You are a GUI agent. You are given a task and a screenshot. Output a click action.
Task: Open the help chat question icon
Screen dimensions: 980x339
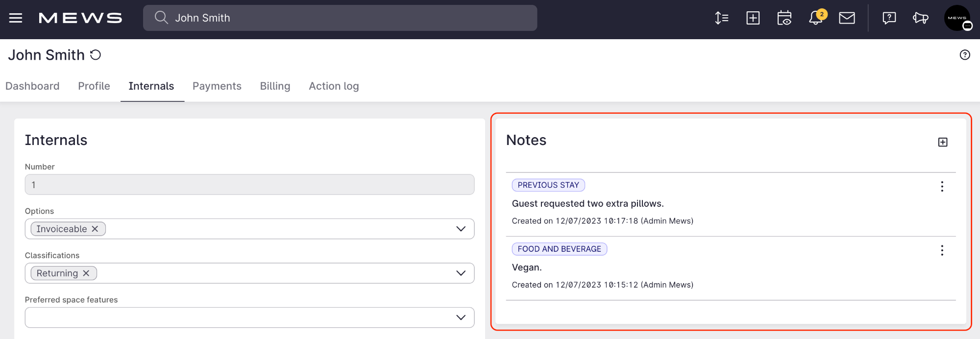tap(889, 18)
